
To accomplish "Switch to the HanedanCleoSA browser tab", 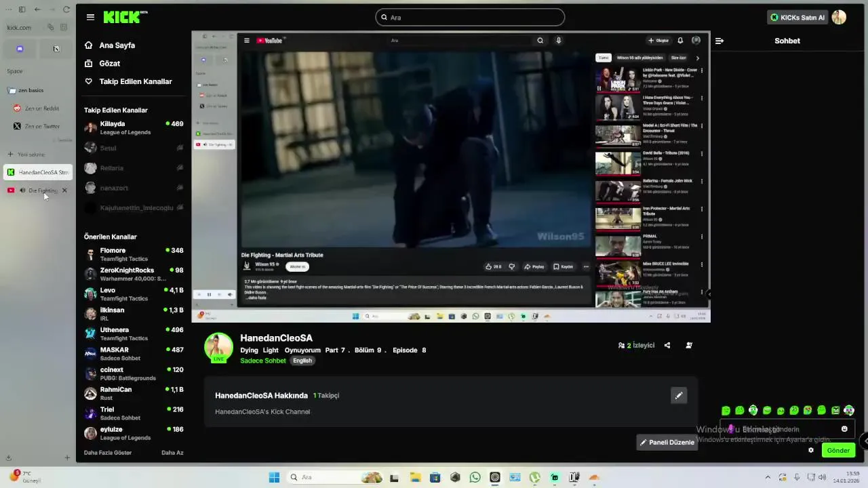I will pos(38,172).
